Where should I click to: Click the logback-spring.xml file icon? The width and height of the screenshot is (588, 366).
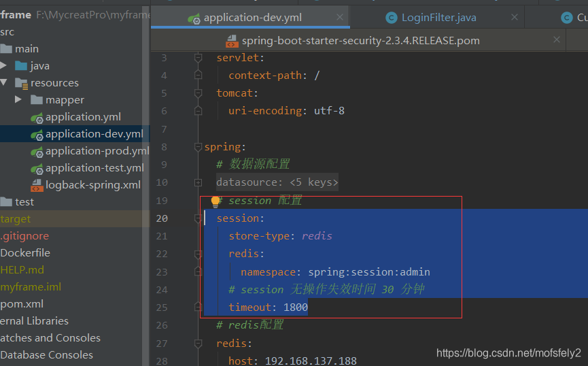coord(37,186)
